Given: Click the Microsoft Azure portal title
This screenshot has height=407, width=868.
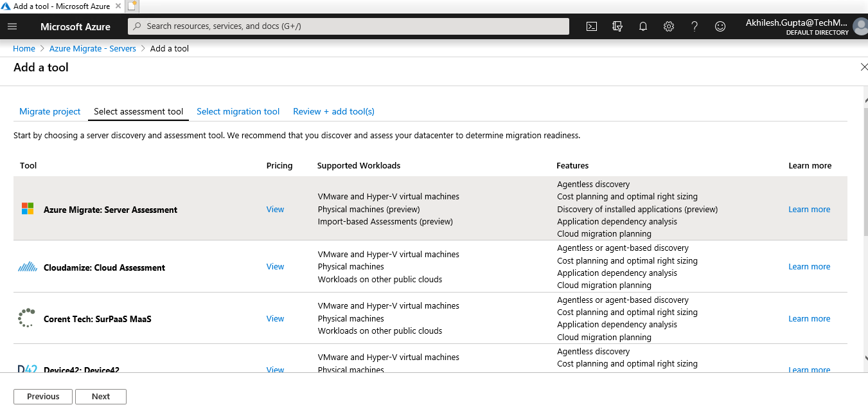Looking at the screenshot, I should [x=75, y=26].
